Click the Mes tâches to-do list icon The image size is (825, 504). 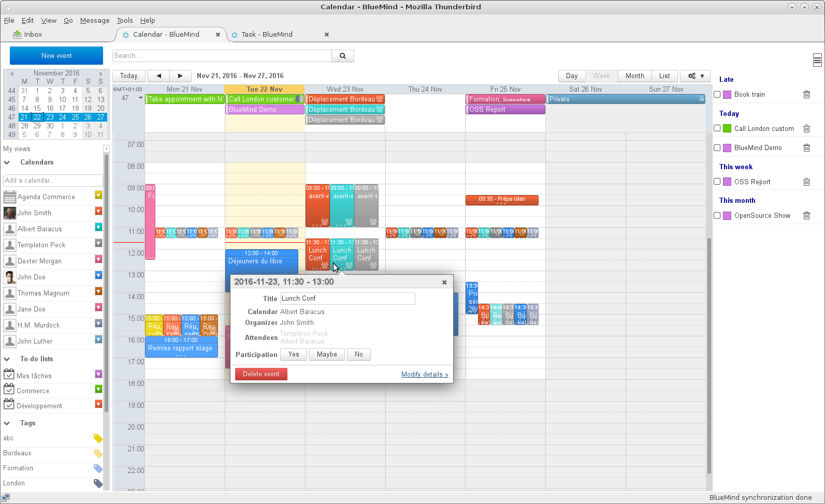click(x=9, y=374)
